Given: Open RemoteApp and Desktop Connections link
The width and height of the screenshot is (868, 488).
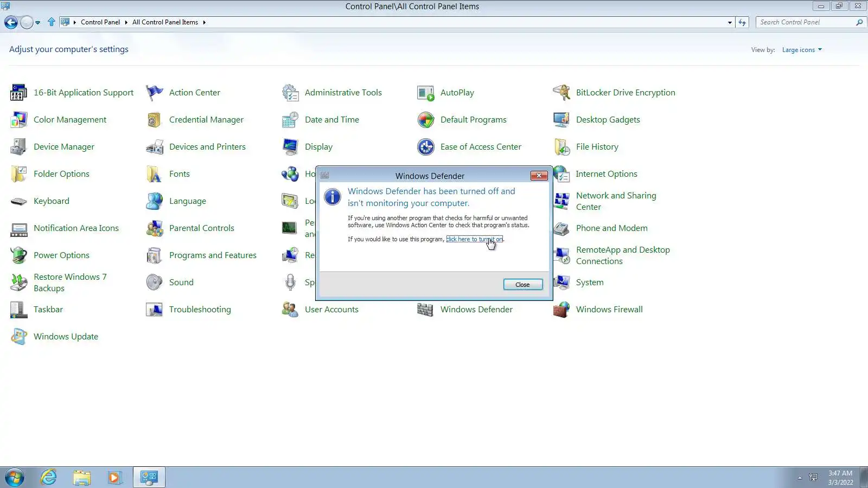Looking at the screenshot, I should click(623, 255).
